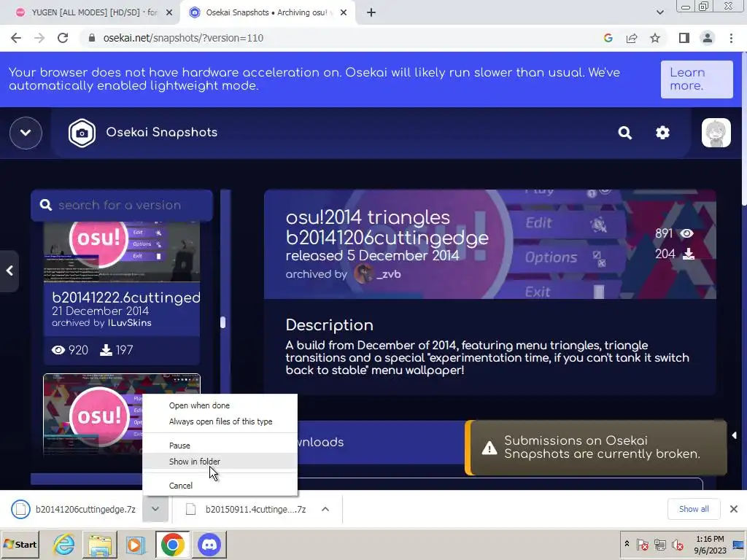Click the ILuvSkins archiver name
This screenshot has height=560, width=747.
click(130, 323)
